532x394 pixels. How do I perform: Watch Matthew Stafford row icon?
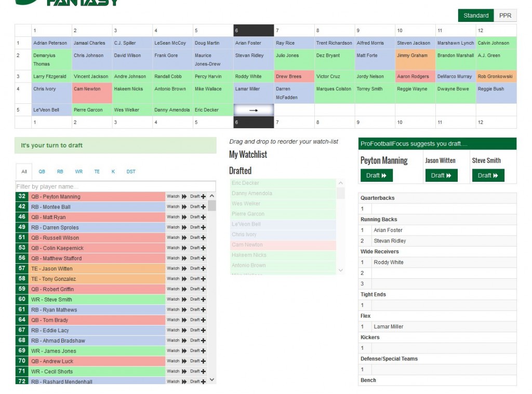184,258
